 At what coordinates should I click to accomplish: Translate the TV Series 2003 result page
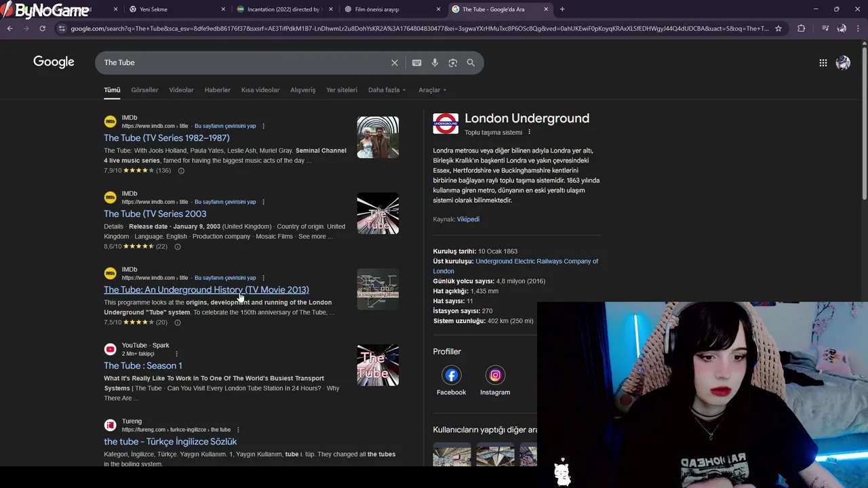tap(225, 202)
